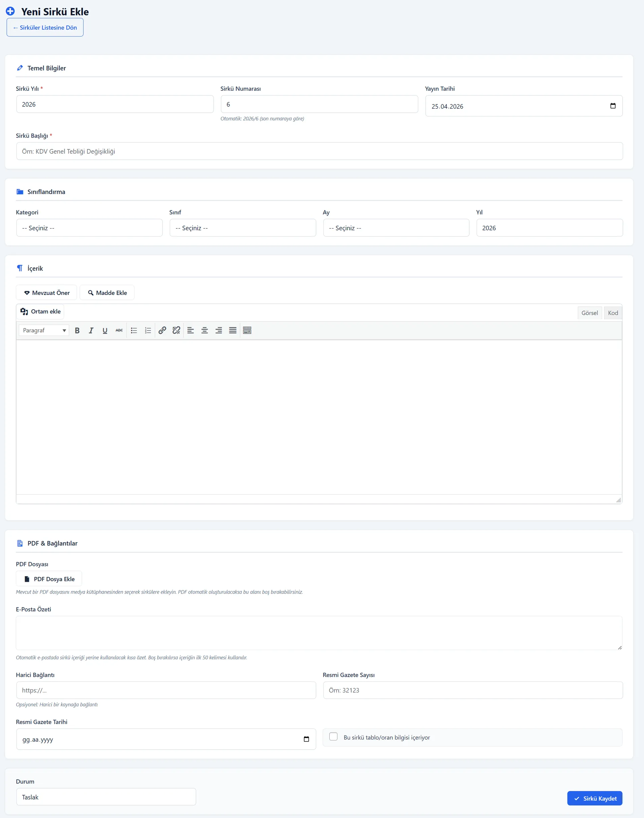This screenshot has height=818, width=644.
Task: Center align text
Action: click(x=205, y=330)
